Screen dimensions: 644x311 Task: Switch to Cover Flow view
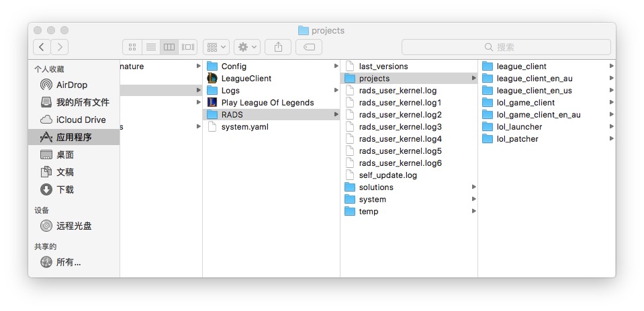tap(188, 47)
